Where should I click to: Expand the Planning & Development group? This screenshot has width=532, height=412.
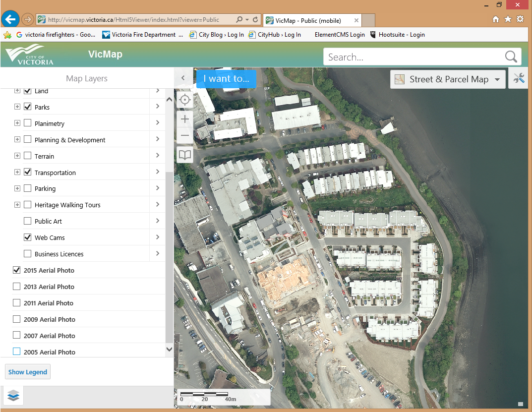(x=17, y=139)
